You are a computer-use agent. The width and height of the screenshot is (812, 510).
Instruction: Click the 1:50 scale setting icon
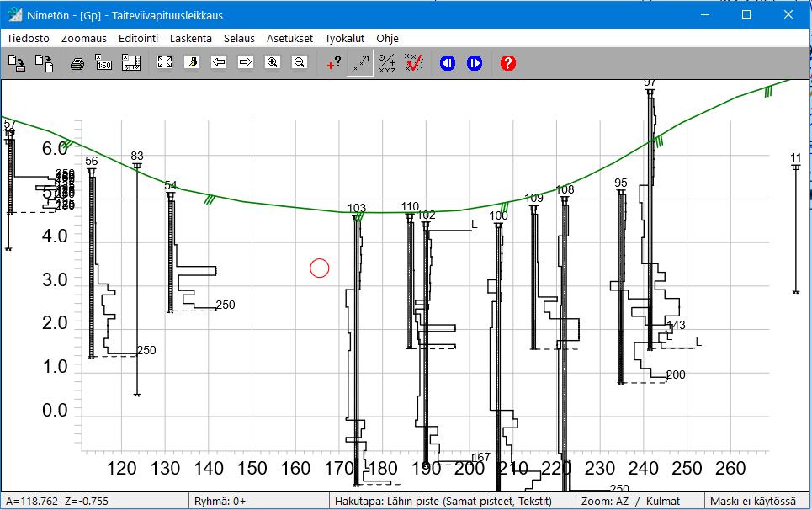click(x=104, y=63)
